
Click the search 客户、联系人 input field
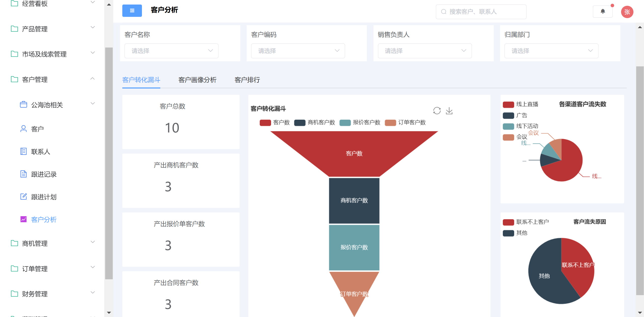(x=481, y=12)
